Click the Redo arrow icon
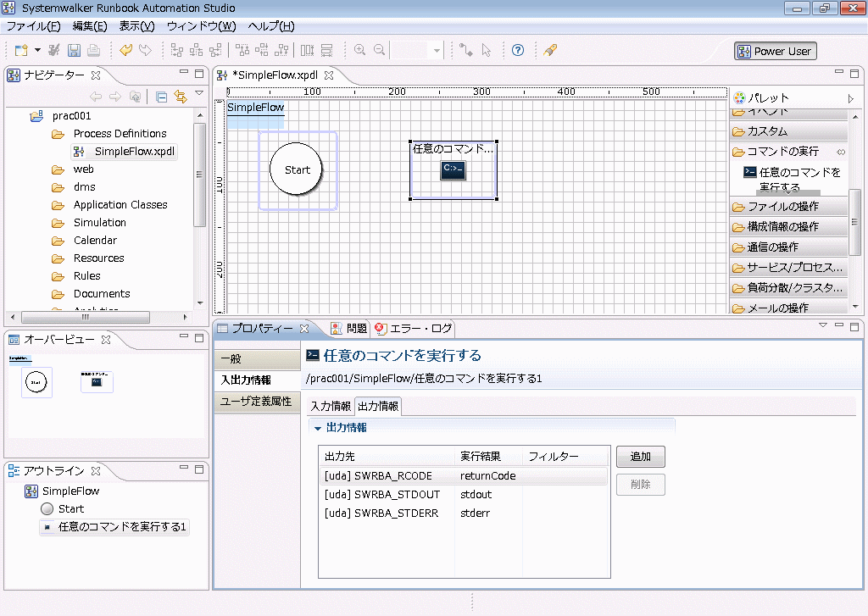868x616 pixels. coord(145,50)
